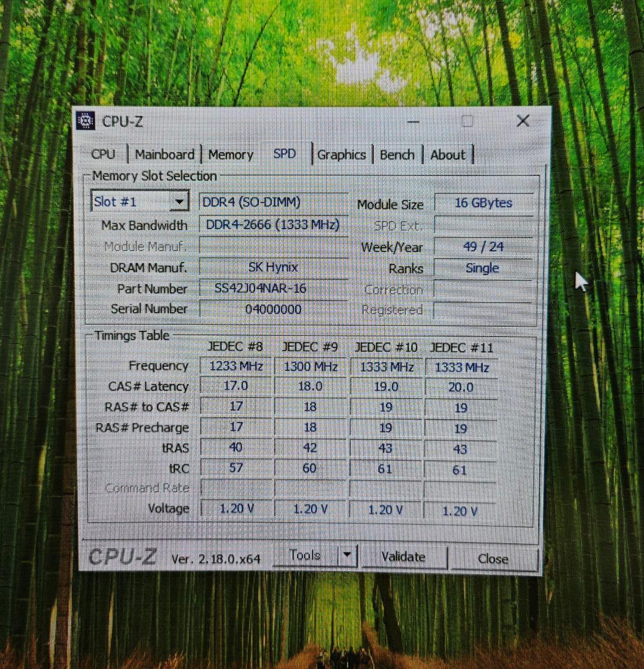Click the SK Hynix DRAM manufacturer value
The image size is (644, 669).
(273, 268)
